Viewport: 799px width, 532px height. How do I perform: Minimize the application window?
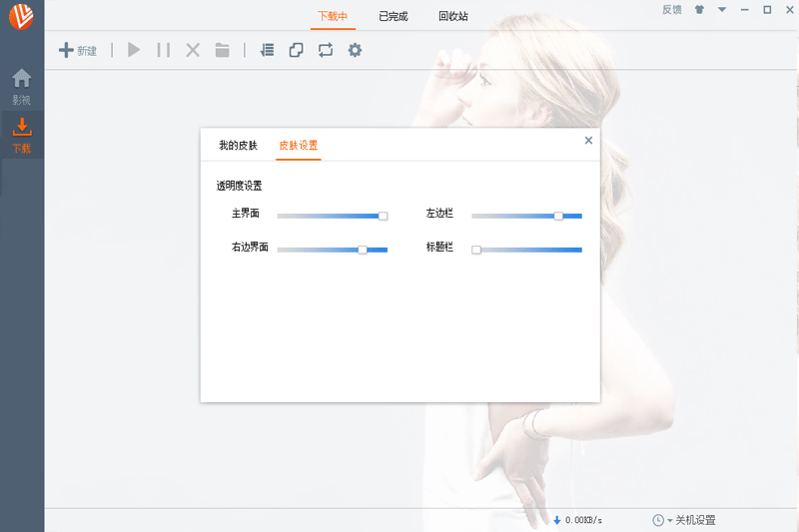tap(744, 10)
